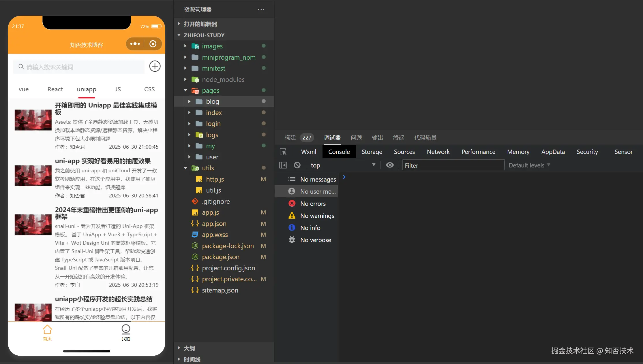Open the Default levels dropdown

coord(529,165)
